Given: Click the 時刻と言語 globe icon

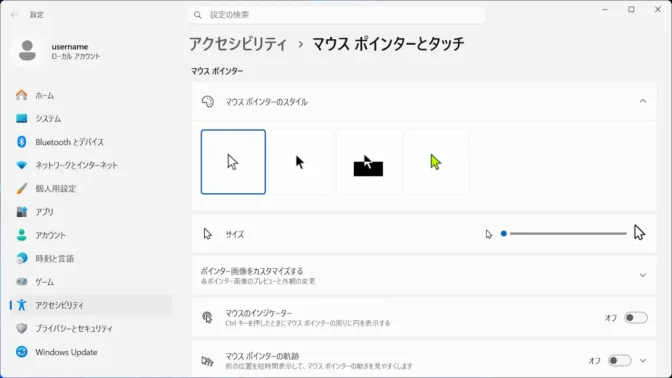Looking at the screenshot, I should tap(21, 258).
